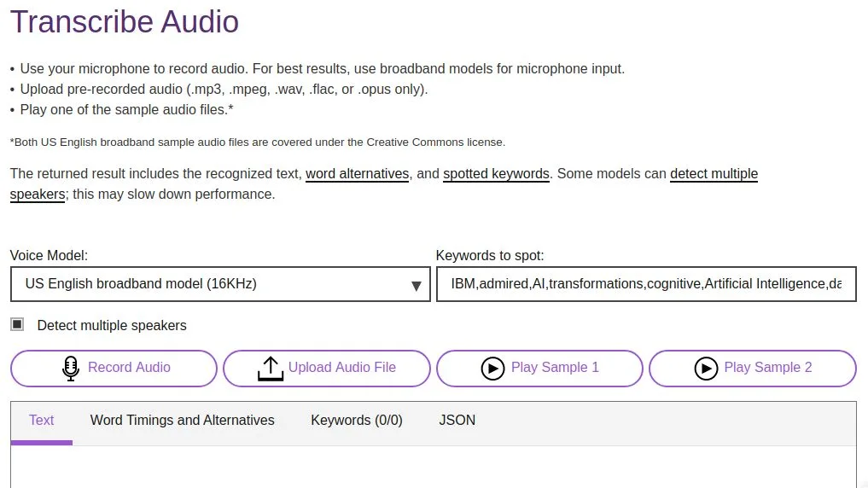This screenshot has height=488, width=868.
Task: Play Sample 2 label text
Action: click(x=768, y=368)
